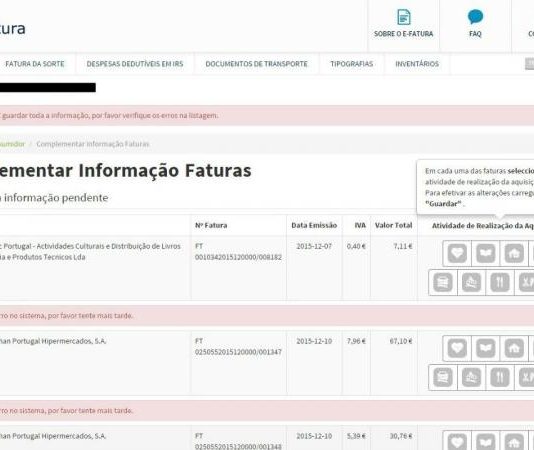The width and height of the screenshot is (534, 450).
Task: Select general expenses list icon for 7,11 € invoice
Action: [443, 282]
